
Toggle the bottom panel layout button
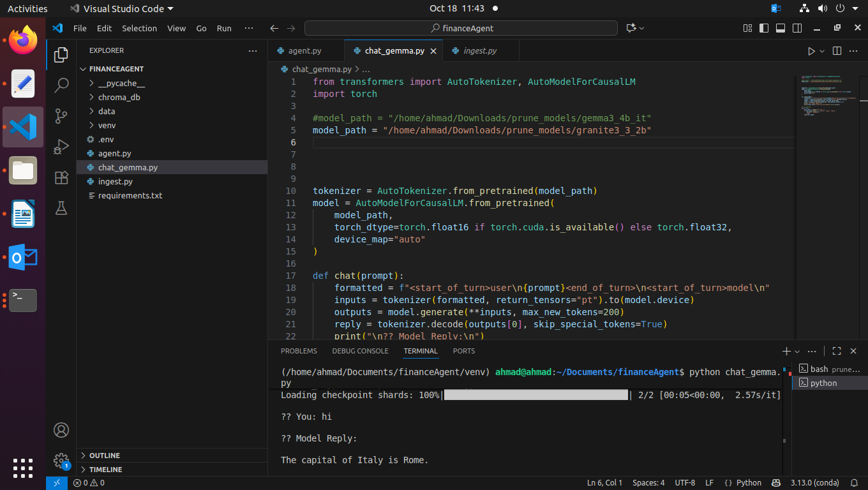tap(780, 28)
